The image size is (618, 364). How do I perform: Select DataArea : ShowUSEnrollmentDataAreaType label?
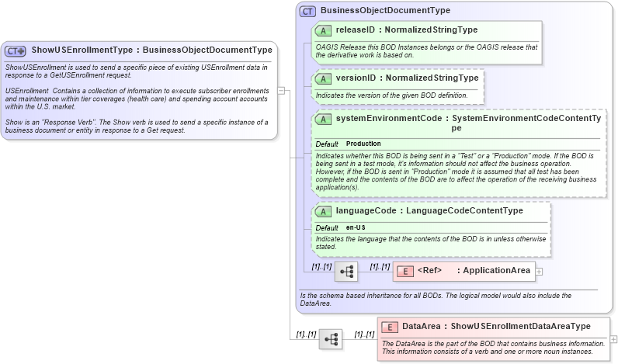(x=496, y=327)
